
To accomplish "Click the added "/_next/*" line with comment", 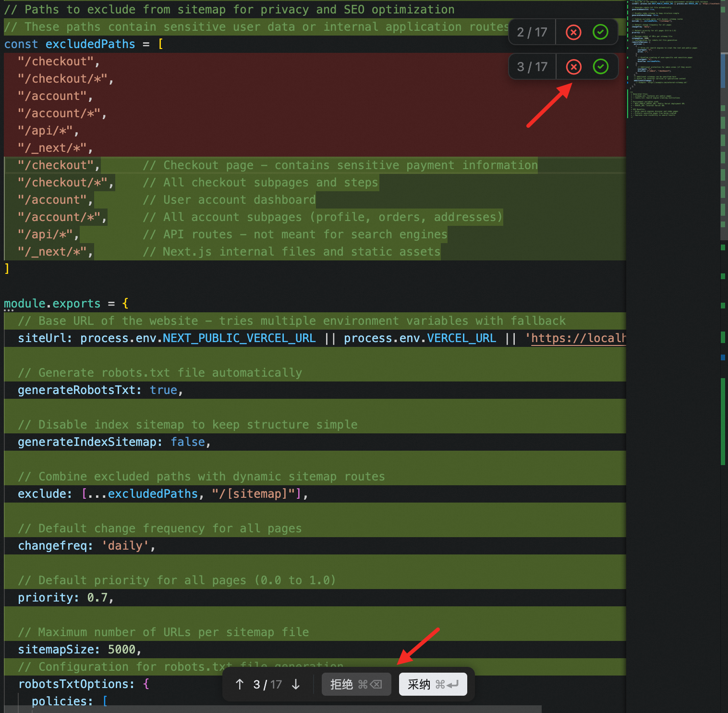I will click(x=229, y=252).
